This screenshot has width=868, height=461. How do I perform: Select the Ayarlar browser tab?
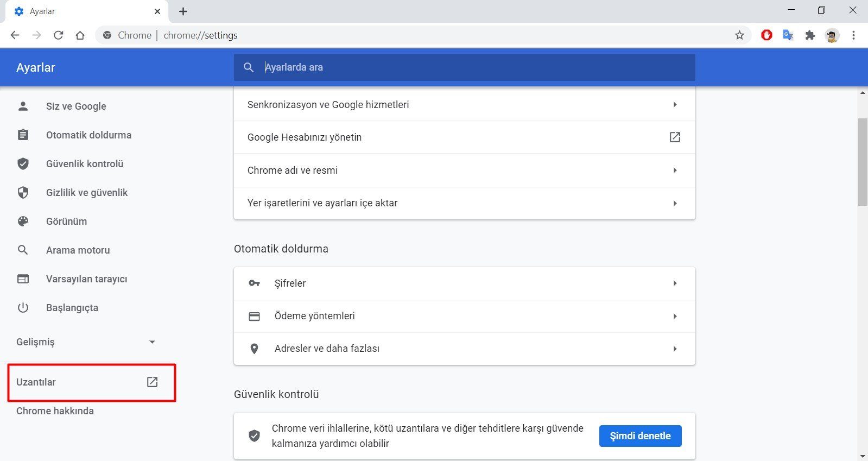coord(87,11)
